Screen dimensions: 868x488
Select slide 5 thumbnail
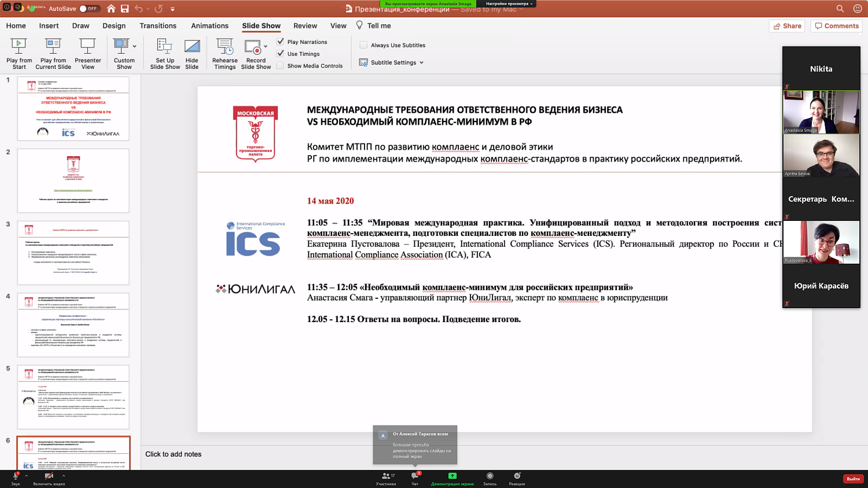click(73, 397)
